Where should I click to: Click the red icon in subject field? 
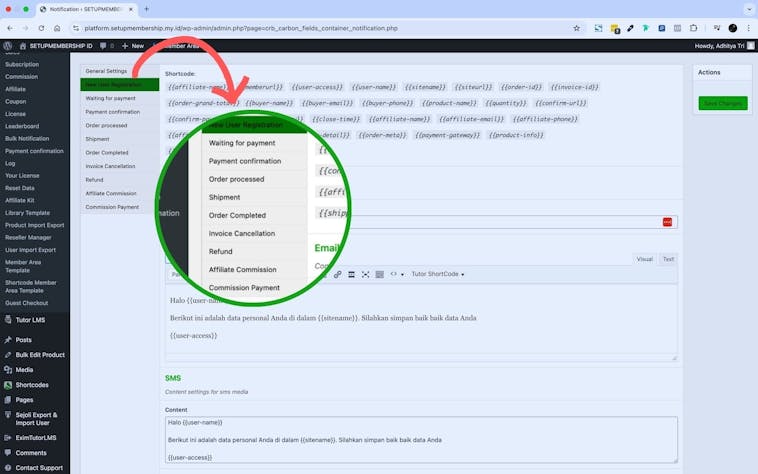[667, 222]
